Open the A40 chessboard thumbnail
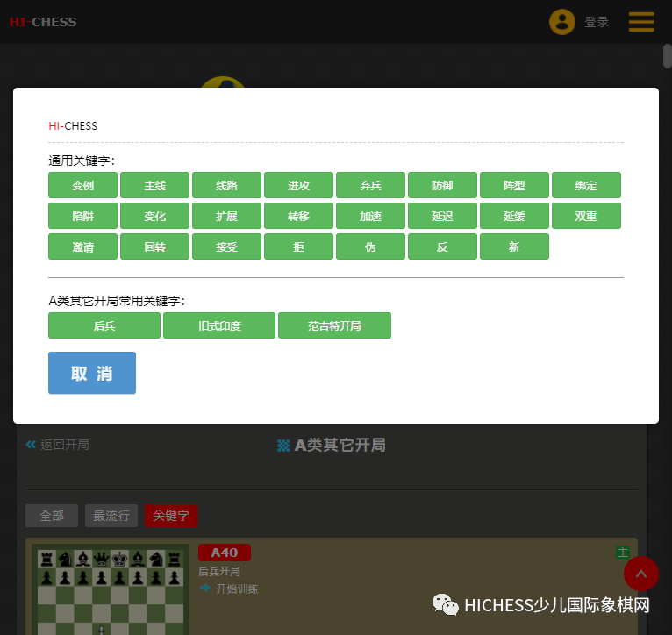The height and width of the screenshot is (635, 672). coord(111,589)
